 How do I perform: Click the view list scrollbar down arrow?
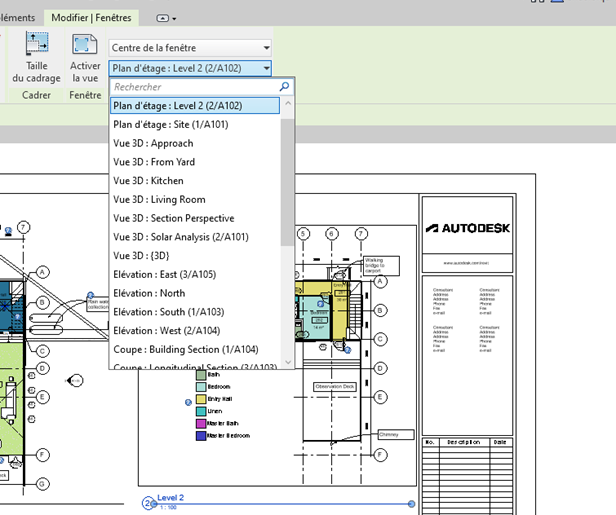288,362
